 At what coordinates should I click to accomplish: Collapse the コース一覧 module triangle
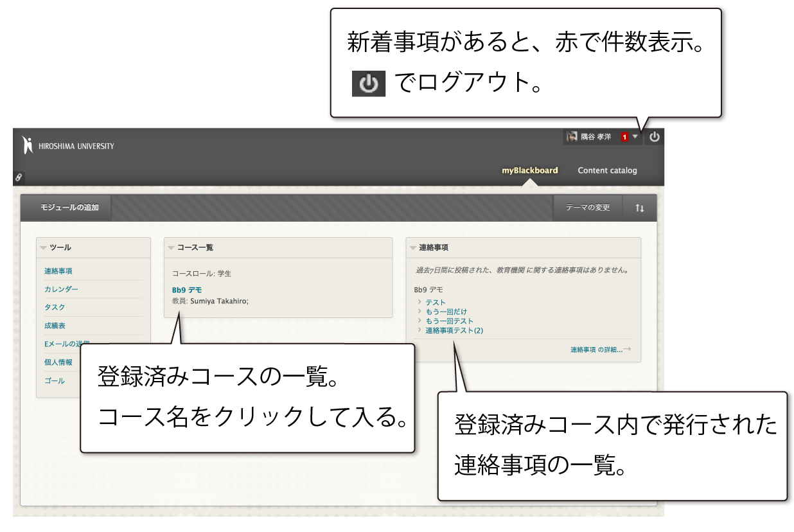point(172,248)
